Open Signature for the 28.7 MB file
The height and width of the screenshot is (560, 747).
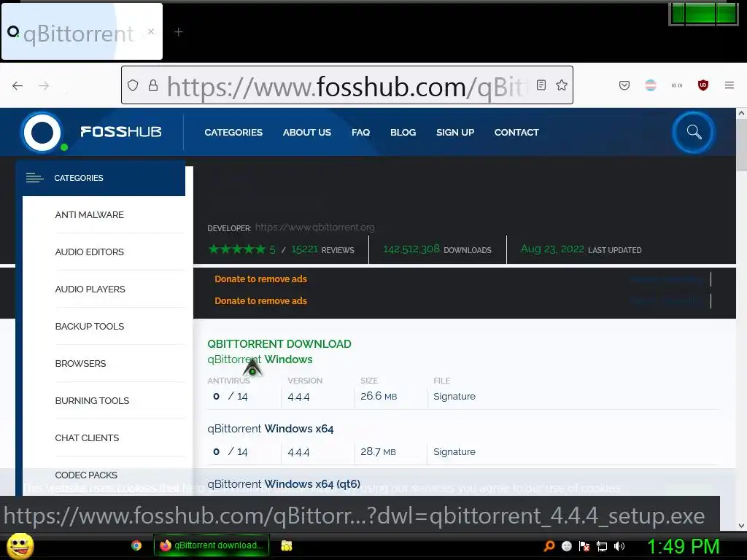[x=454, y=451]
